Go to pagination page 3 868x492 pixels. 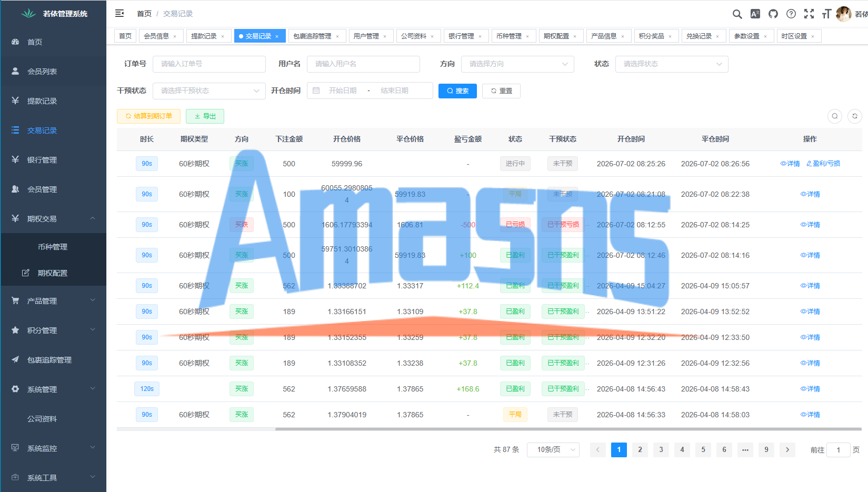[x=661, y=449]
